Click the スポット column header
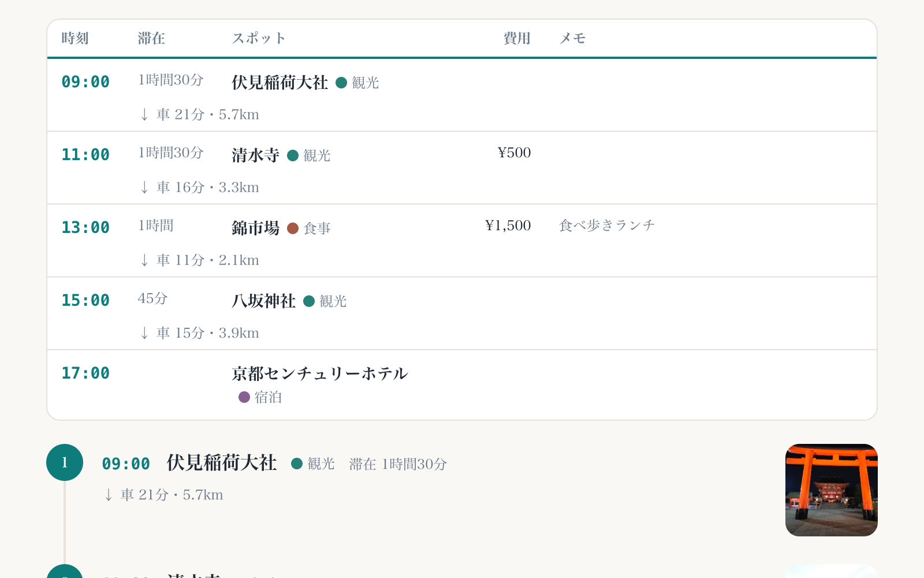The image size is (924, 578). [259, 38]
